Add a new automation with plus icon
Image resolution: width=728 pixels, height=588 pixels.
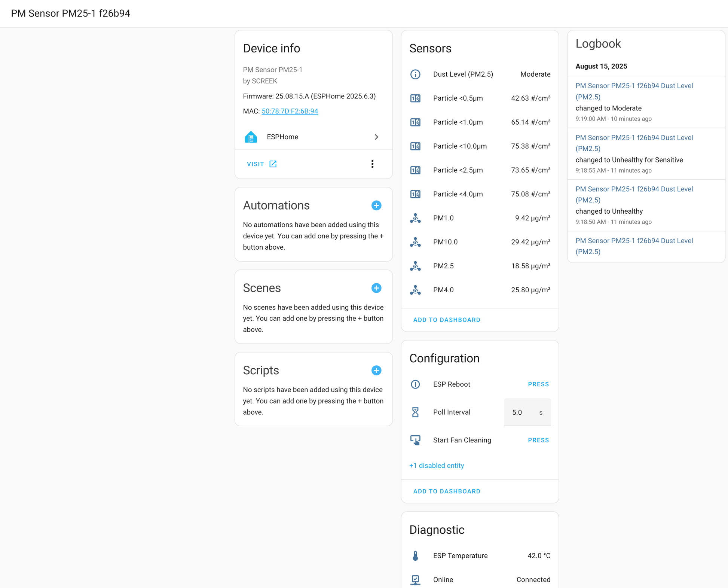pyautogui.click(x=376, y=205)
